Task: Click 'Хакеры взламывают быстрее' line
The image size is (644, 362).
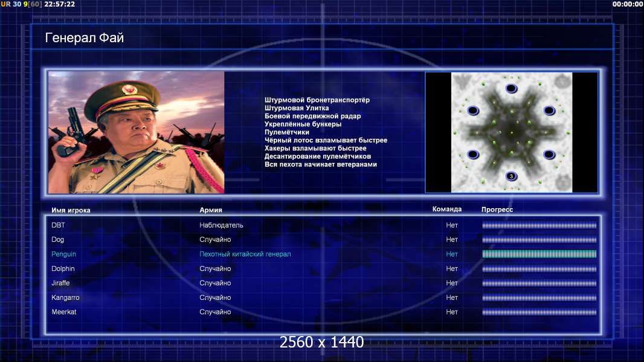Action: click(315, 148)
